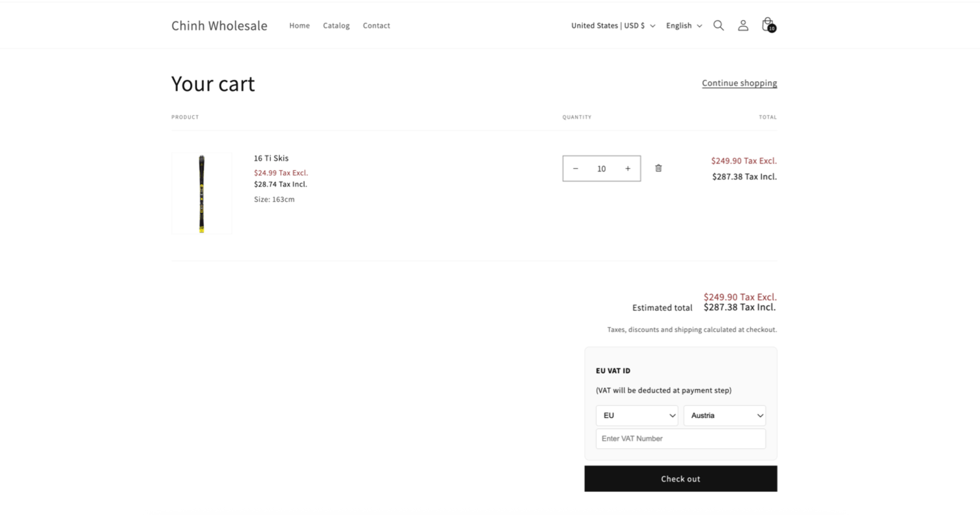Click the quantity value field showing 10
980x515 pixels.
click(x=601, y=169)
